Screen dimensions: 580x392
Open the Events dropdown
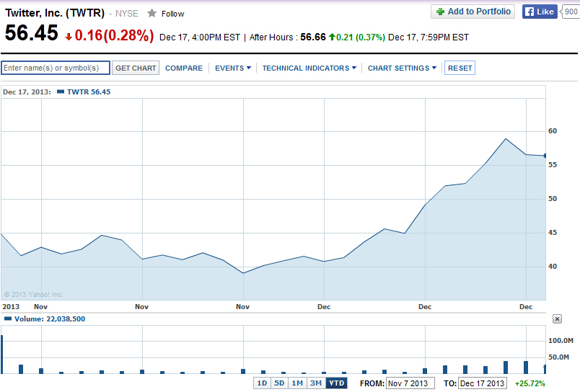[x=233, y=68]
